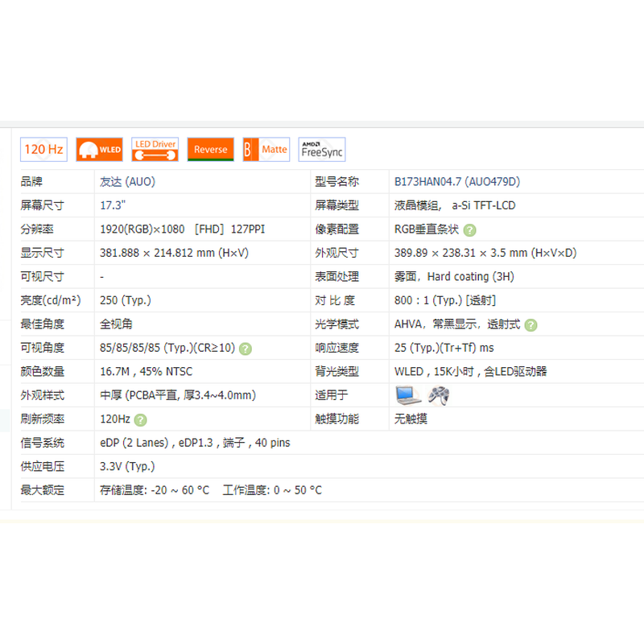Open help icon next to AHVA optical mode
Viewport: 644px width, 644px height.
530,324
